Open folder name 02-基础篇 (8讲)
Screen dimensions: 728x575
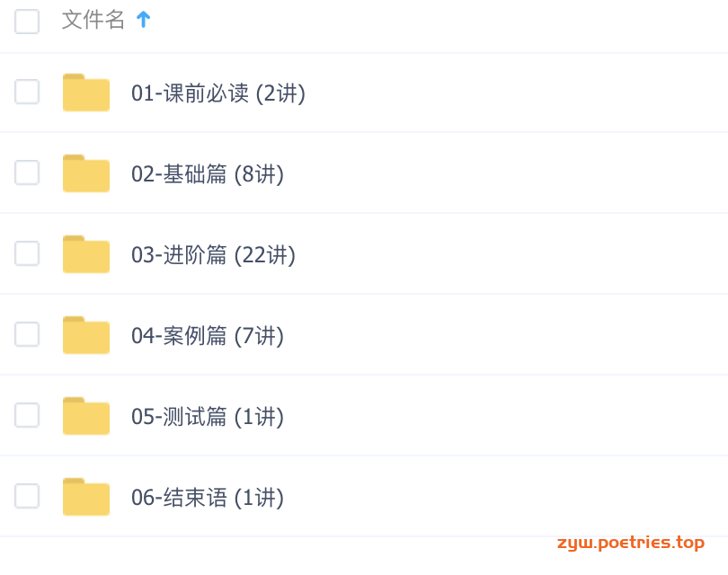click(207, 174)
